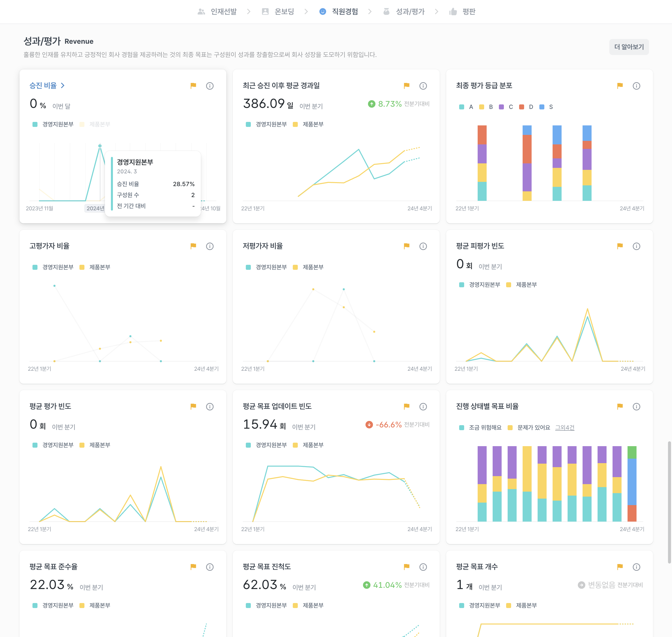Open info icon on 고평가자 비율 card

click(x=210, y=246)
